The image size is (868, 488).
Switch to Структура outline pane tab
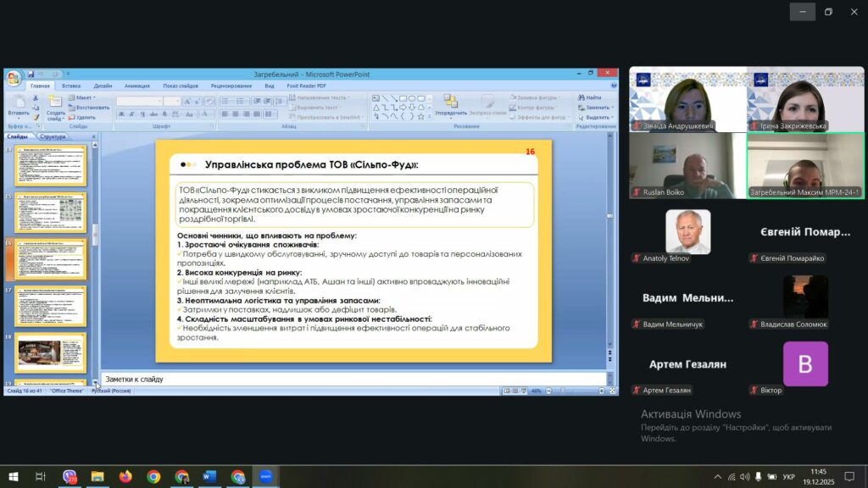coord(53,136)
